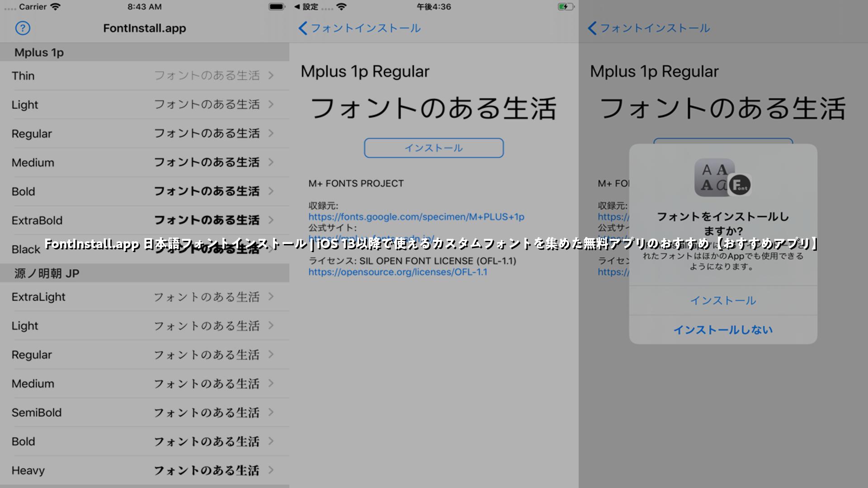Tap the battery icon in the left status bar
868x488 pixels.
coord(277,7)
